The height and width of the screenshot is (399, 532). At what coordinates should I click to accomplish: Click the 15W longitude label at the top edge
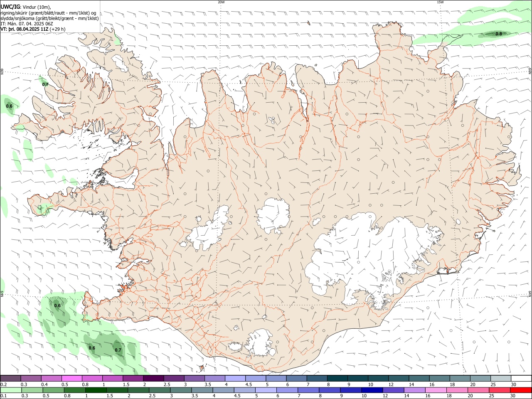pos(440,2)
